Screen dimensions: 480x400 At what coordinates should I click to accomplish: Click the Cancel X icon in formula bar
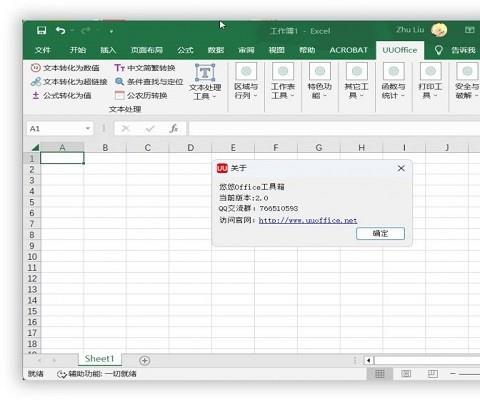click(125, 128)
